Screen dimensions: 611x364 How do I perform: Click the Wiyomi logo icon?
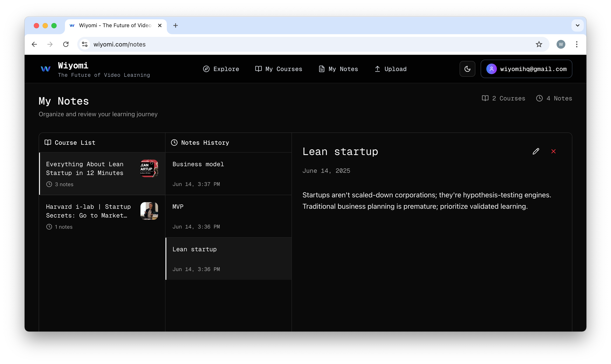(46, 69)
